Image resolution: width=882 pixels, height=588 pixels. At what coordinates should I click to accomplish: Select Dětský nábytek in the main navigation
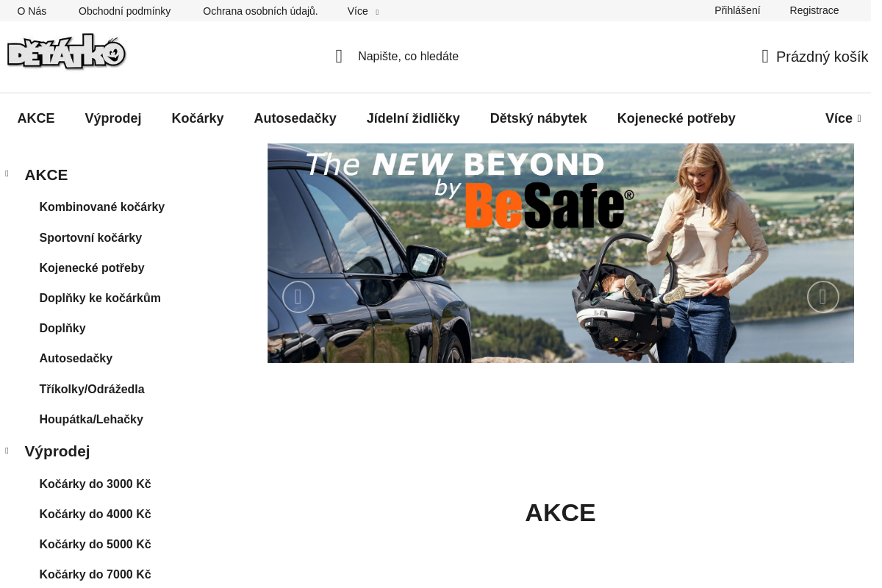pyautogui.click(x=539, y=118)
